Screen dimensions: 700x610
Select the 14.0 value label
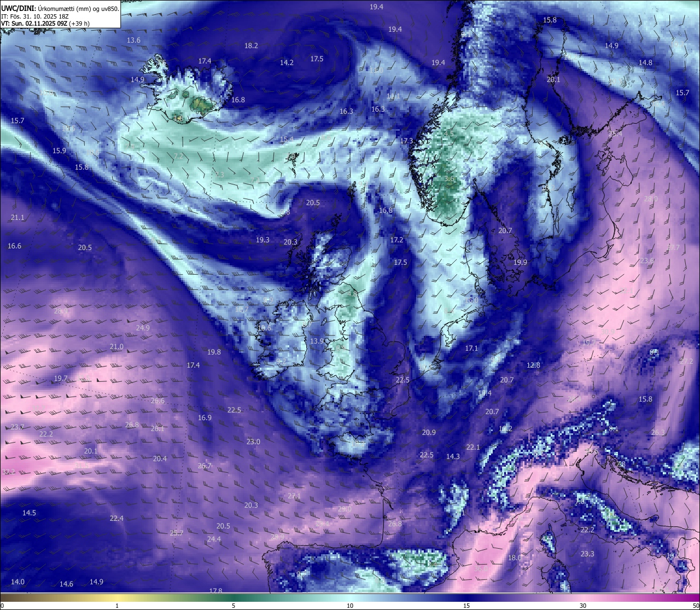pyautogui.click(x=17, y=582)
